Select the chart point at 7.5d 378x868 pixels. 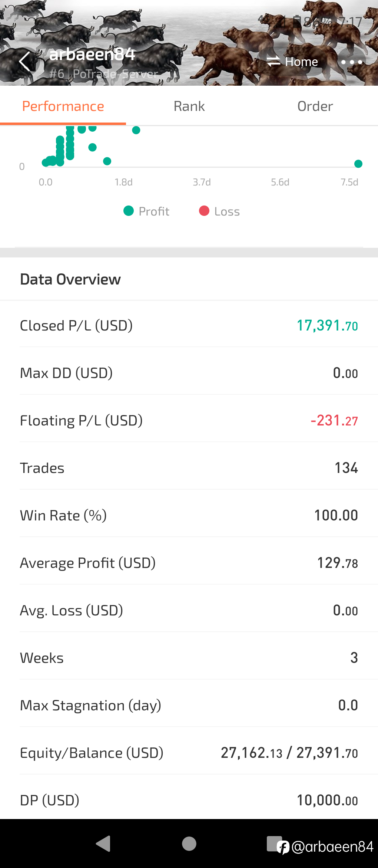pyautogui.click(x=358, y=164)
